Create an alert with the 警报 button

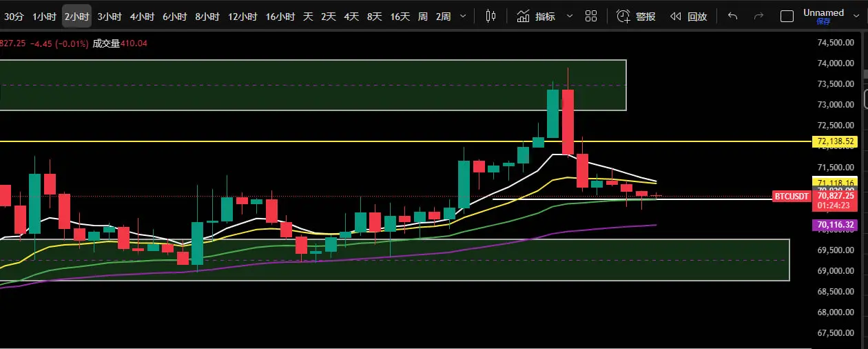[x=636, y=16]
